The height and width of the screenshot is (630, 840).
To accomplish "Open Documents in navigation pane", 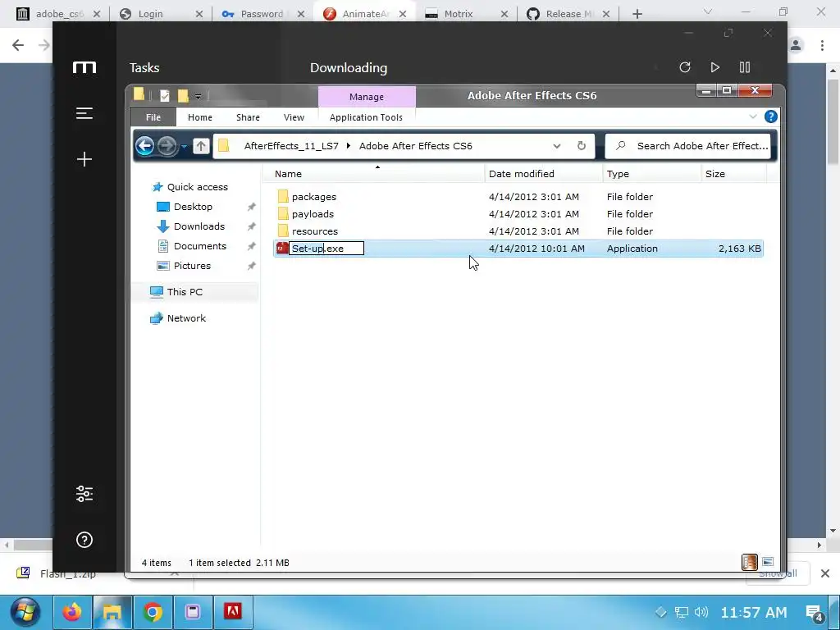I will point(200,246).
